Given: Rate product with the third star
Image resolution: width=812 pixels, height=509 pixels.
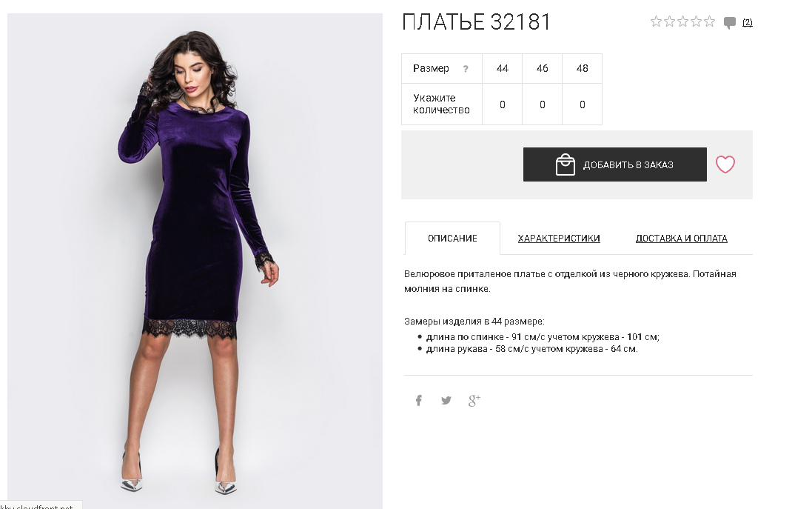Looking at the screenshot, I should pos(683,21).
